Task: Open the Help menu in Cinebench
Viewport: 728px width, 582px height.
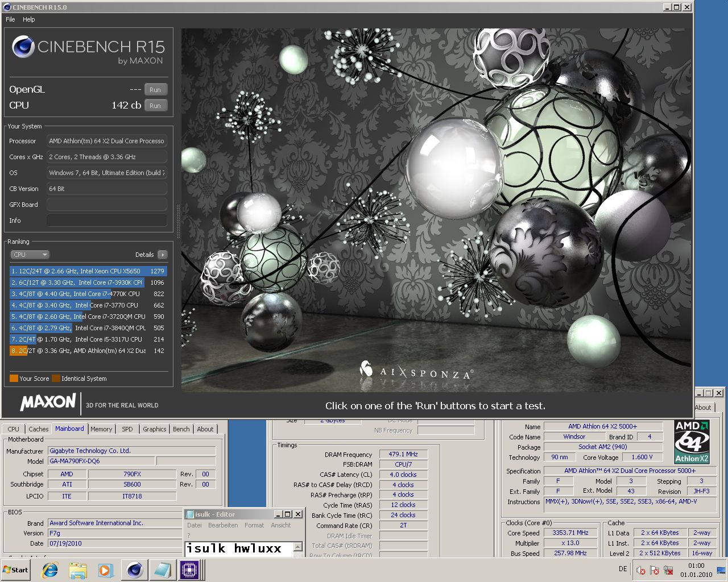Action: (x=29, y=19)
